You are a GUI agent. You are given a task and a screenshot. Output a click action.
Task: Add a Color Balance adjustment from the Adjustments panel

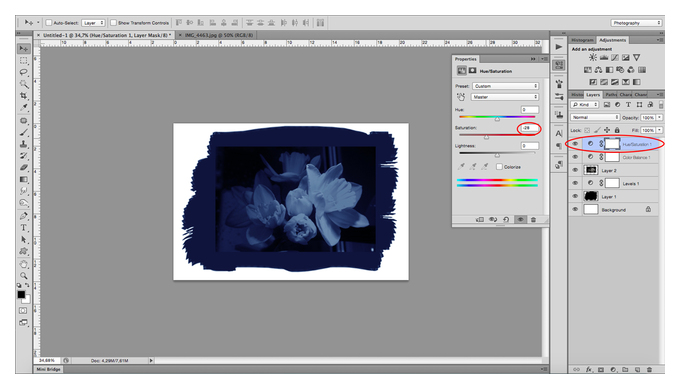pos(598,70)
